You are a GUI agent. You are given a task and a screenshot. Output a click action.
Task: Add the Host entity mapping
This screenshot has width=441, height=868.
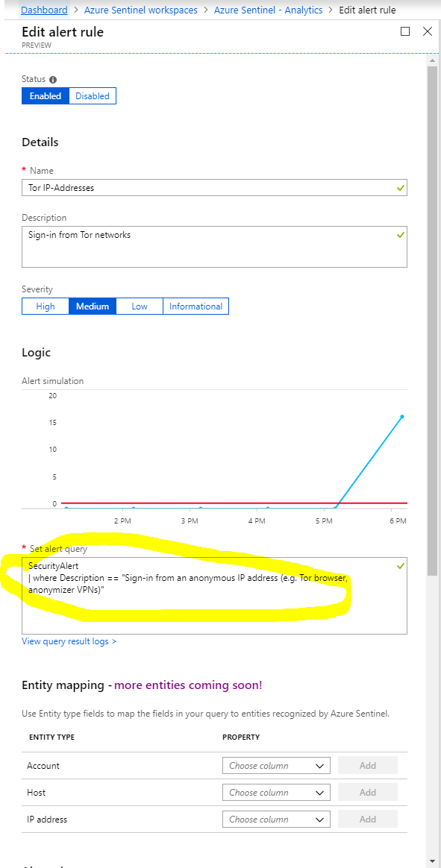point(368,792)
